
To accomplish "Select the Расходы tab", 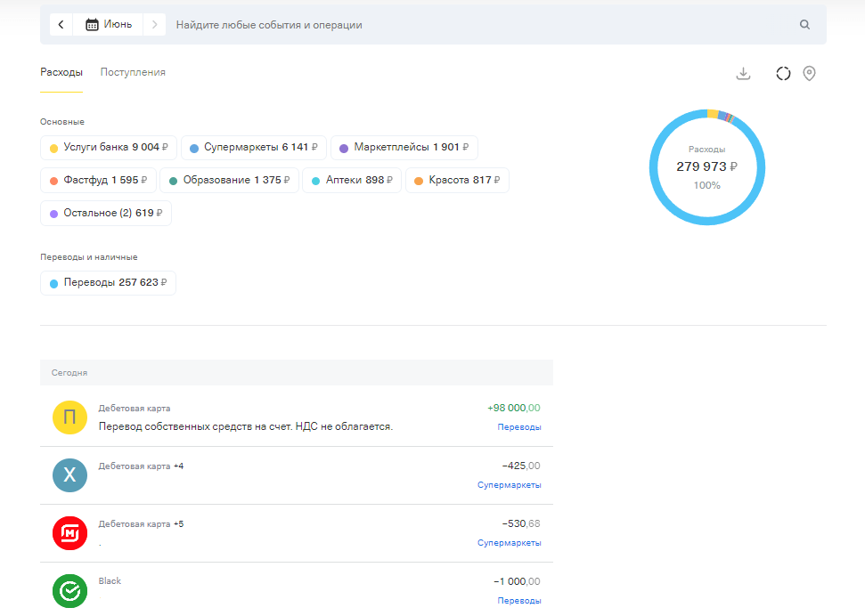I will (61, 73).
